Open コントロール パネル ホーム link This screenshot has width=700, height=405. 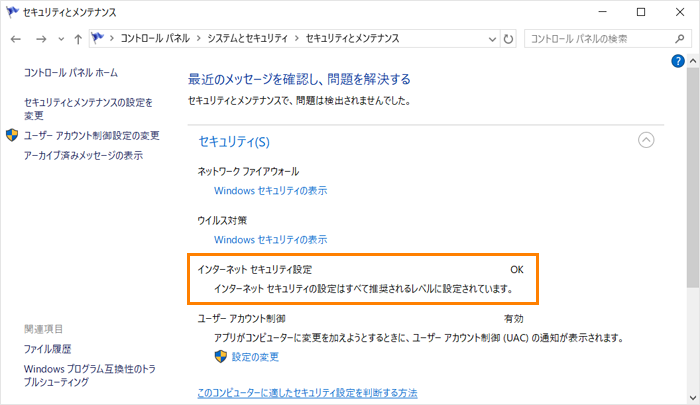(71, 72)
